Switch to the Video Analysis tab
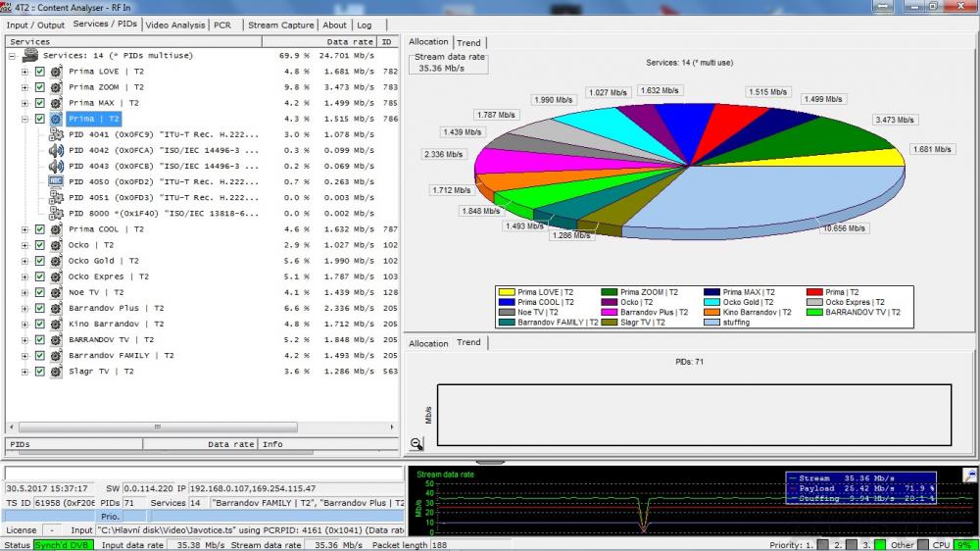Screen dimensions: 980x551 tap(175, 25)
